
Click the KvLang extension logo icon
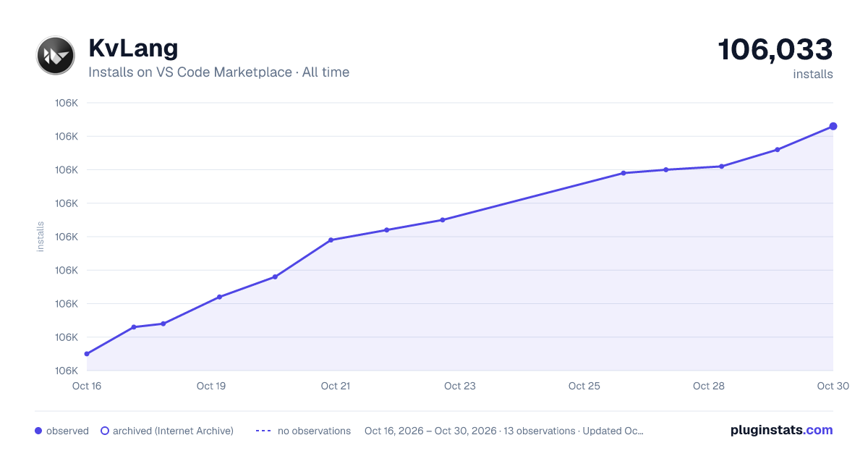click(55, 55)
